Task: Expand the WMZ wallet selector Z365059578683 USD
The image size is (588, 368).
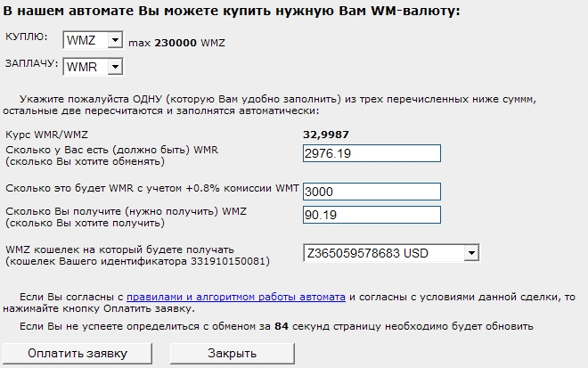Action: (x=391, y=253)
